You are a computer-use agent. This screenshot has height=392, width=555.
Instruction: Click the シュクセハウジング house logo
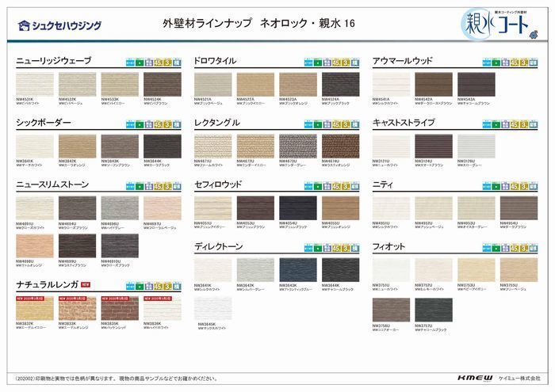click(59, 25)
